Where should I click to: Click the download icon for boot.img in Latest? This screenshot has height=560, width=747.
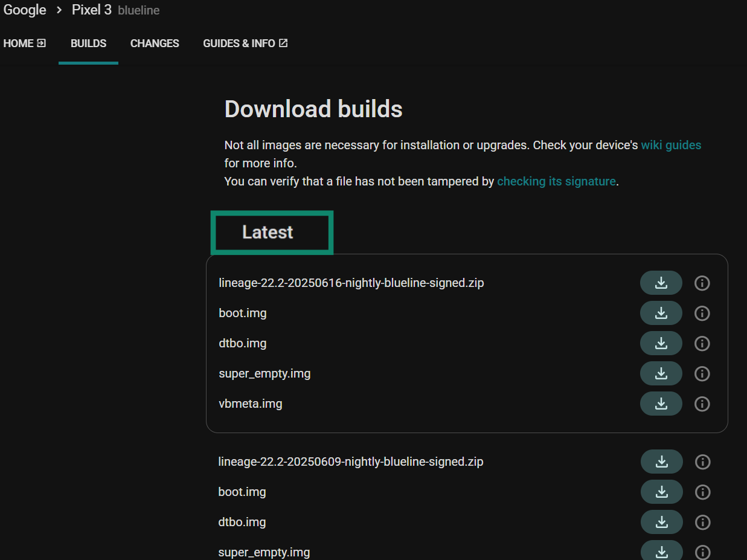[x=661, y=312]
